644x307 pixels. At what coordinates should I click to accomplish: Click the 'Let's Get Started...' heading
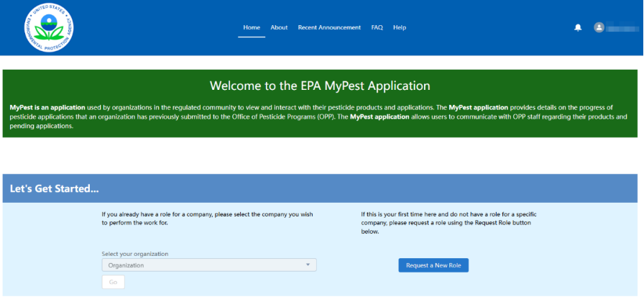[54, 189]
